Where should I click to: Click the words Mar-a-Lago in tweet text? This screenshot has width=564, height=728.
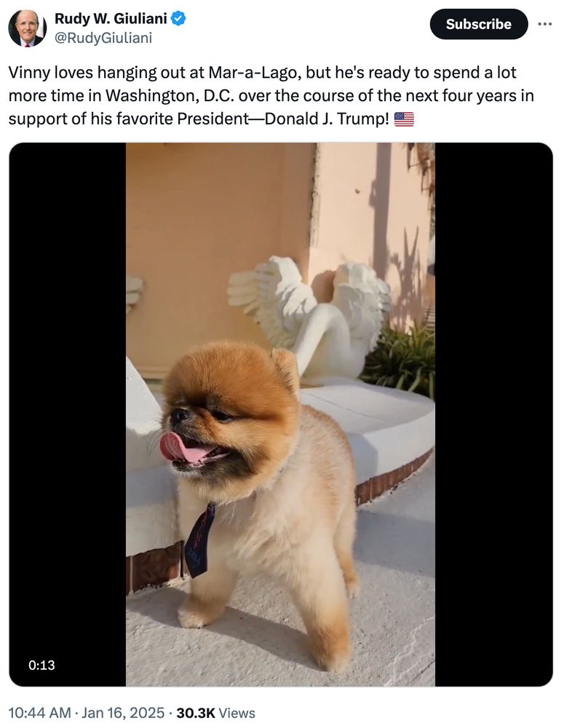tap(252, 73)
